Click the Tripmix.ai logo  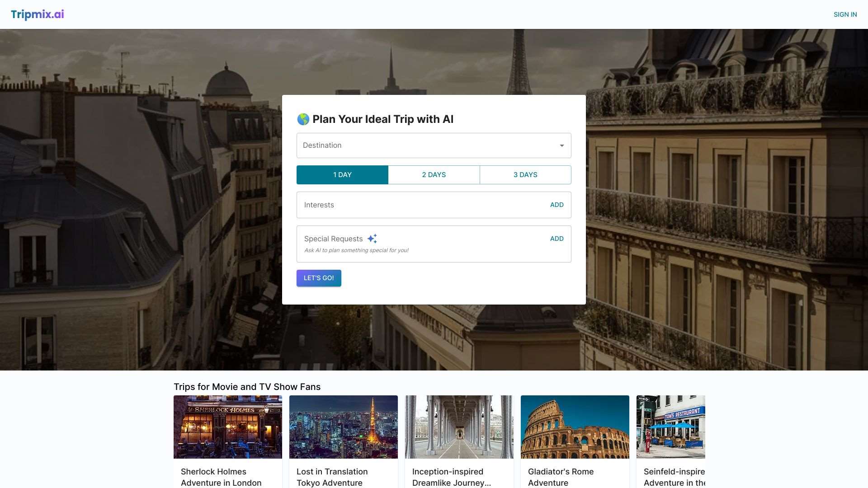pyautogui.click(x=38, y=14)
